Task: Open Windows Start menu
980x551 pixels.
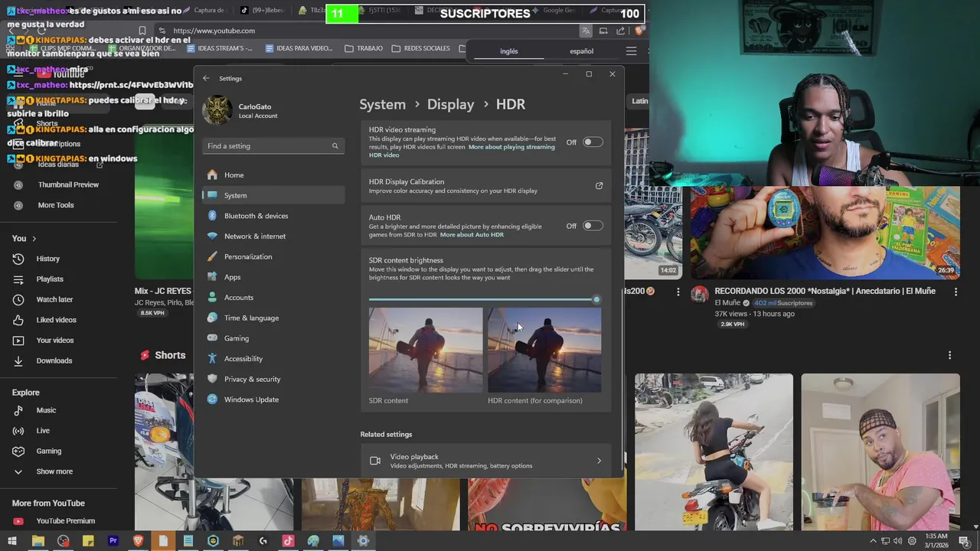Action: click(12, 541)
